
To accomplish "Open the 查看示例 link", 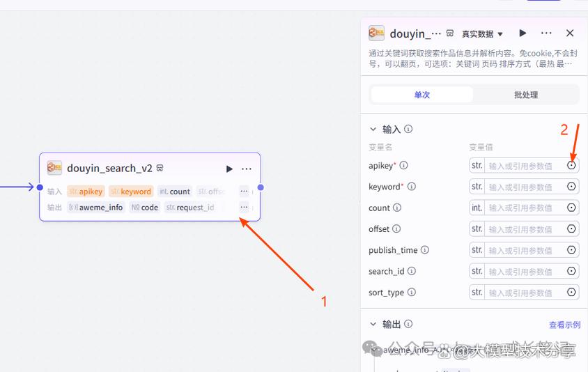I will tap(564, 325).
